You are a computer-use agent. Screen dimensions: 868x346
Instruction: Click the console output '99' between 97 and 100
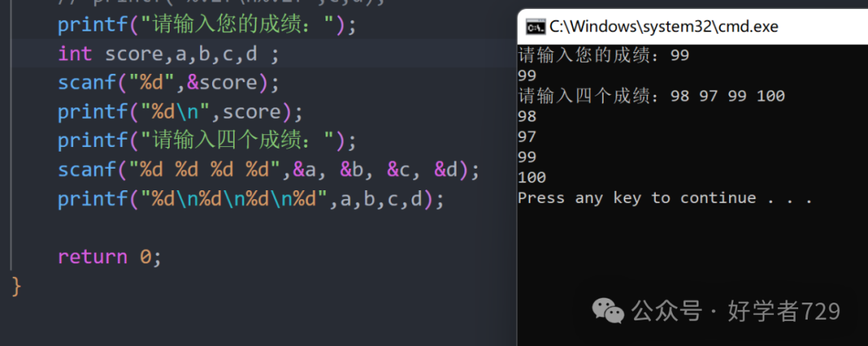click(x=527, y=157)
